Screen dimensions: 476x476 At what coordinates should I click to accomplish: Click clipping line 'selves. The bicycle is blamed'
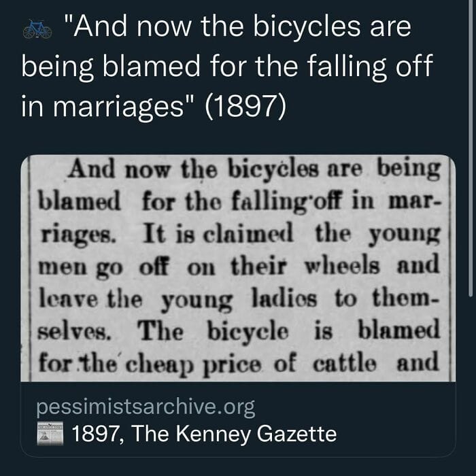click(239, 331)
